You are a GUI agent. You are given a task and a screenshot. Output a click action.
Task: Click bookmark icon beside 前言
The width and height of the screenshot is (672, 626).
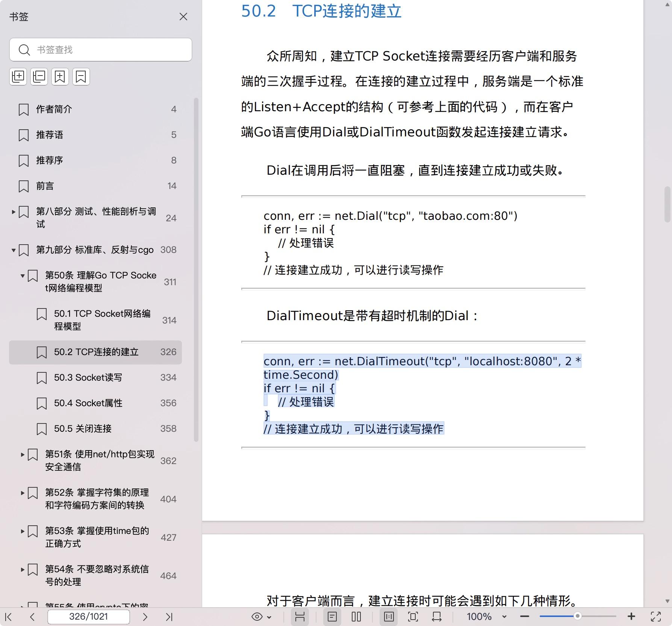(x=24, y=186)
